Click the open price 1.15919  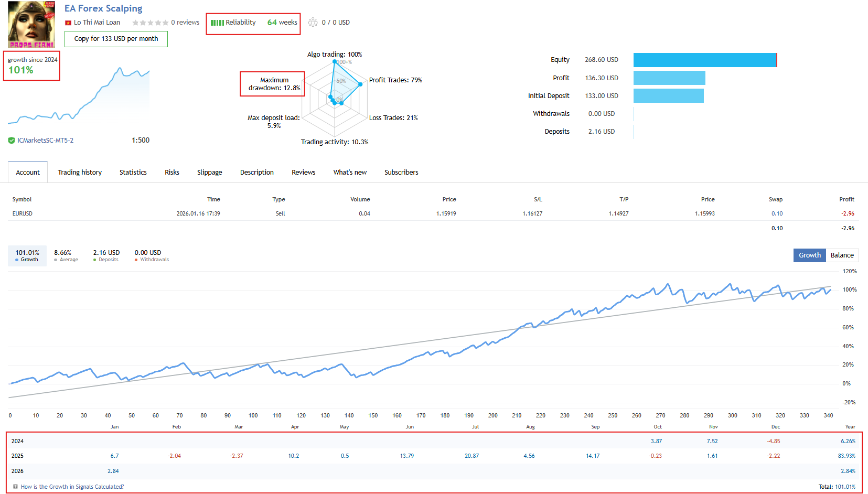point(446,214)
